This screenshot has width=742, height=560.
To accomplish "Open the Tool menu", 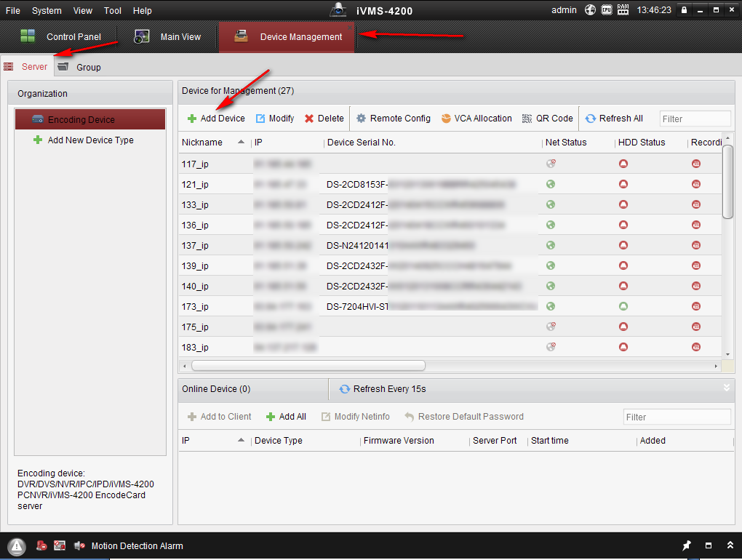I will [113, 11].
